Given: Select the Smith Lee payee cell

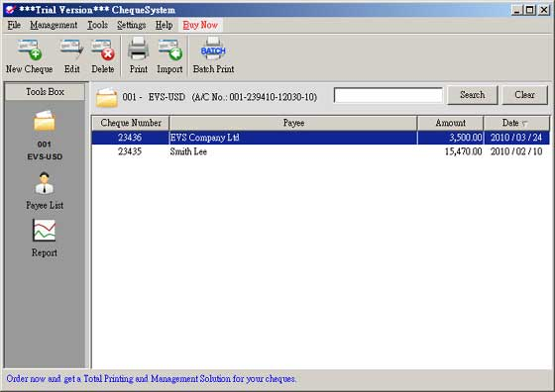Looking at the screenshot, I should 293,151.
